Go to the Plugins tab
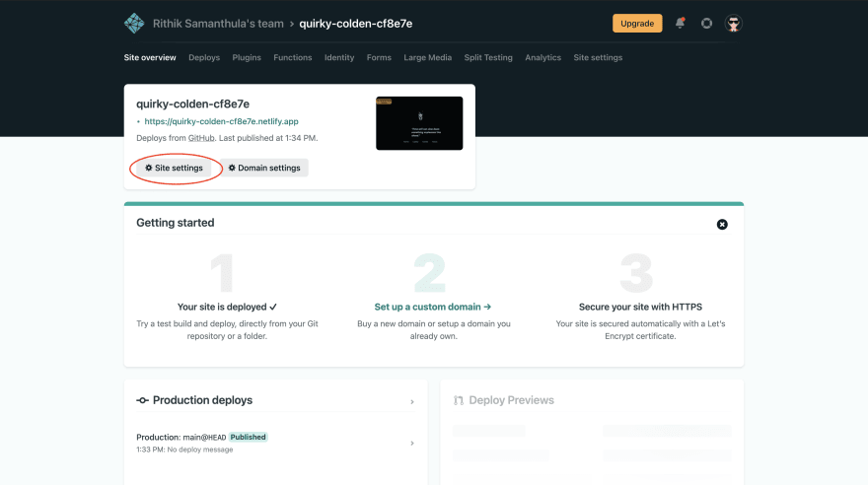The image size is (868, 485). pyautogui.click(x=247, y=57)
